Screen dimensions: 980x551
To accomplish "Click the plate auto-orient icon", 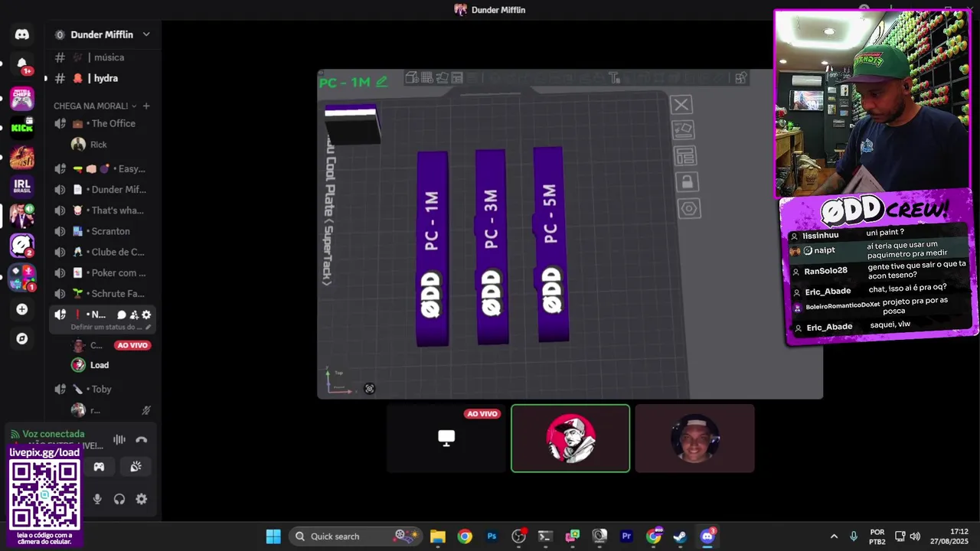I will point(684,129).
